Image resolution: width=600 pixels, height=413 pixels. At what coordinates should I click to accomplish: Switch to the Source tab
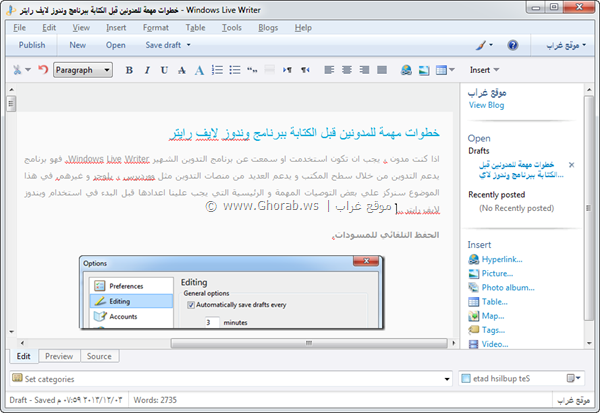pyautogui.click(x=99, y=356)
